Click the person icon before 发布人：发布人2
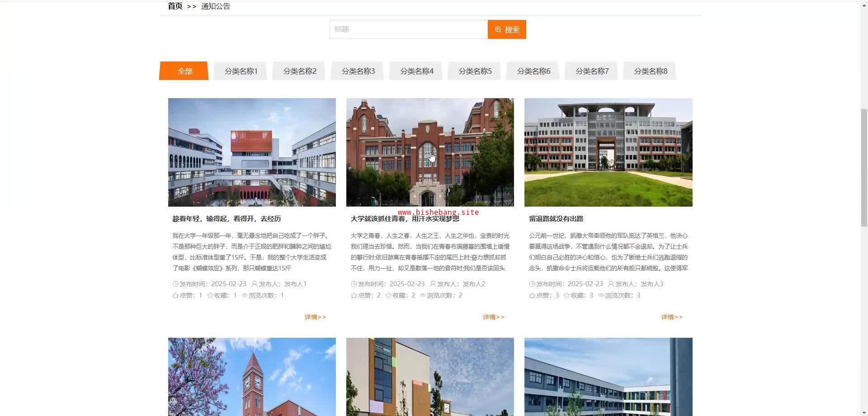Screen dimensions: 868x416 click(x=433, y=284)
